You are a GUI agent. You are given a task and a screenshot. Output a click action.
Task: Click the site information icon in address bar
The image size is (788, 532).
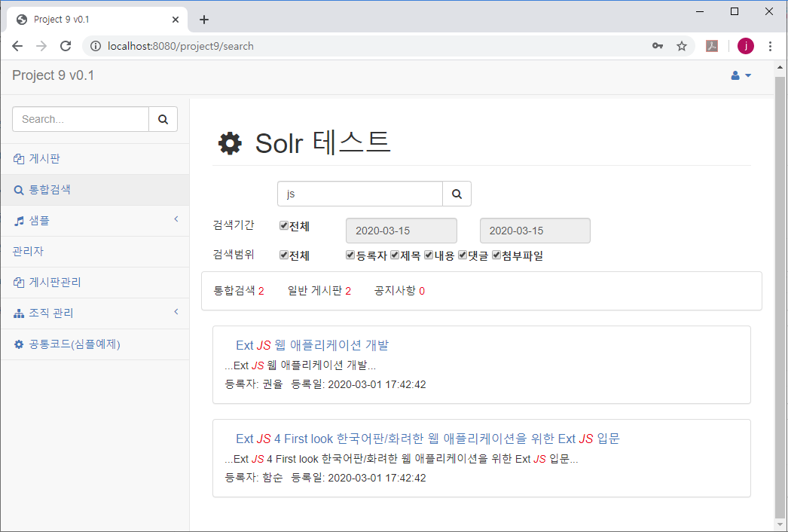pos(96,46)
